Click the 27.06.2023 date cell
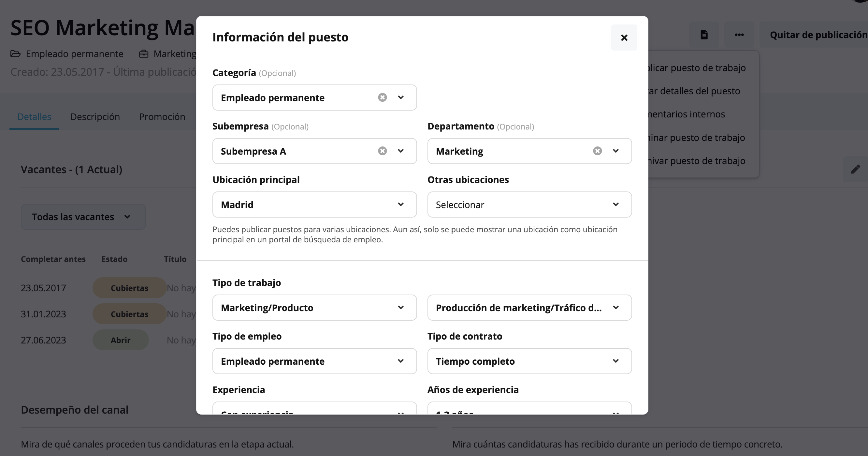 43,340
